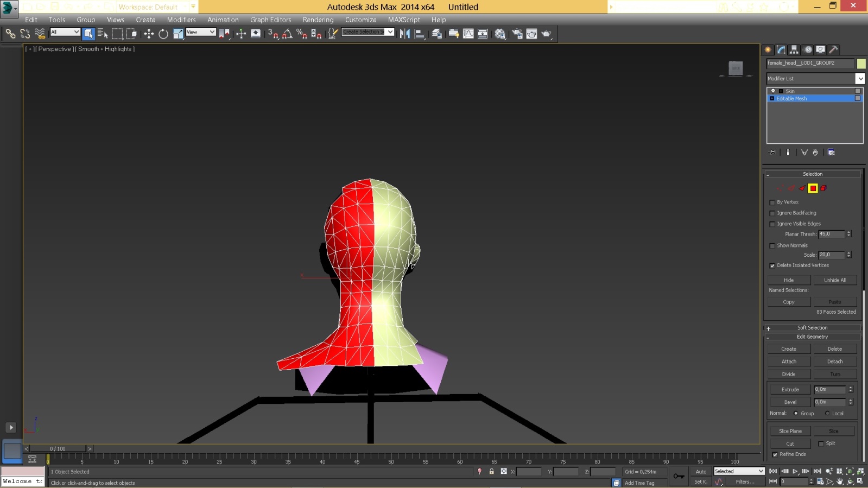Screen dimensions: 868x488
Task: Open the selection filter All dropdown
Action: 65,32
